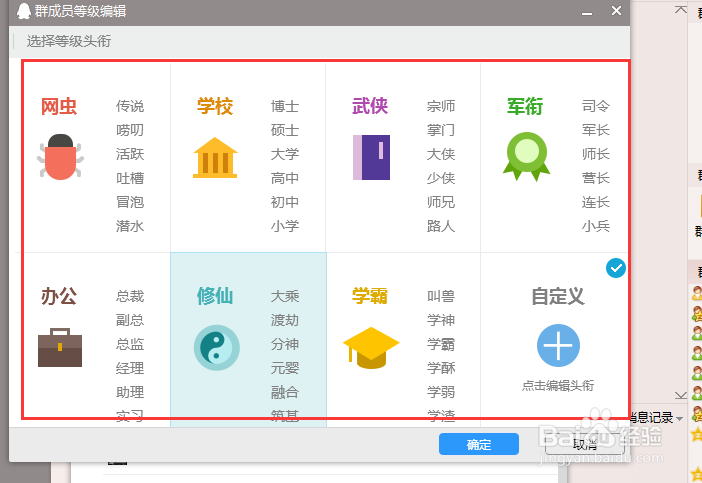This screenshot has width=702, height=483.
Task: Click the 硕士 rank text
Action: pos(285,130)
